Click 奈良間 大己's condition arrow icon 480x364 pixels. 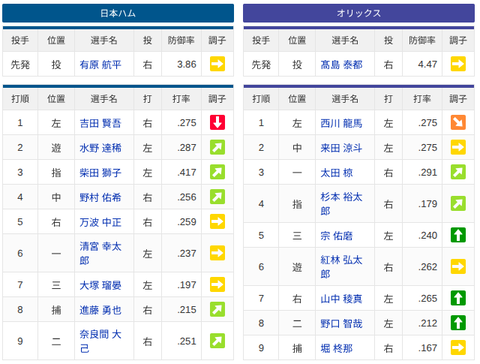[217, 341]
